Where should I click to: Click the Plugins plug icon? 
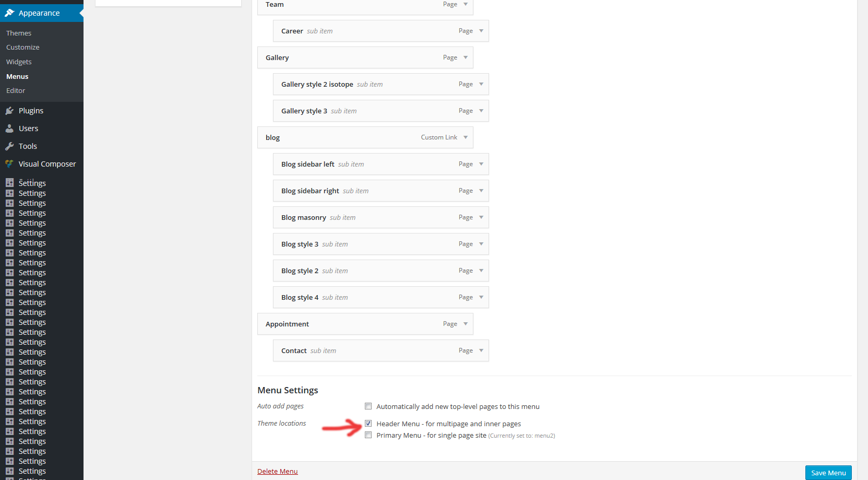9,111
